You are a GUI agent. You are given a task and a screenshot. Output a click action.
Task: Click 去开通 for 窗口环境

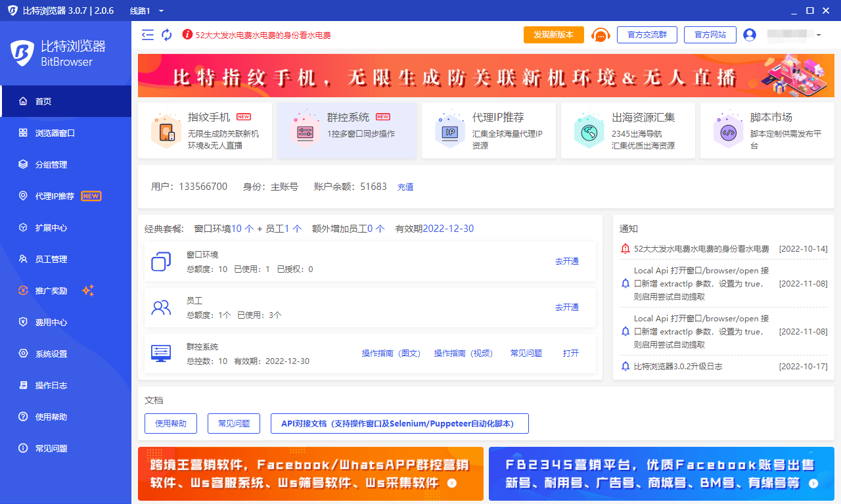click(x=566, y=262)
